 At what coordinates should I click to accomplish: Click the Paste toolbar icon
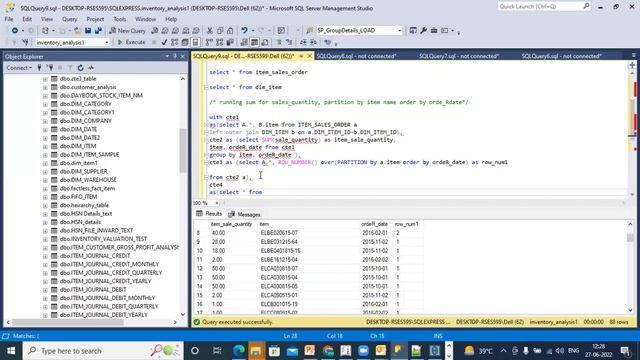[x=230, y=31]
